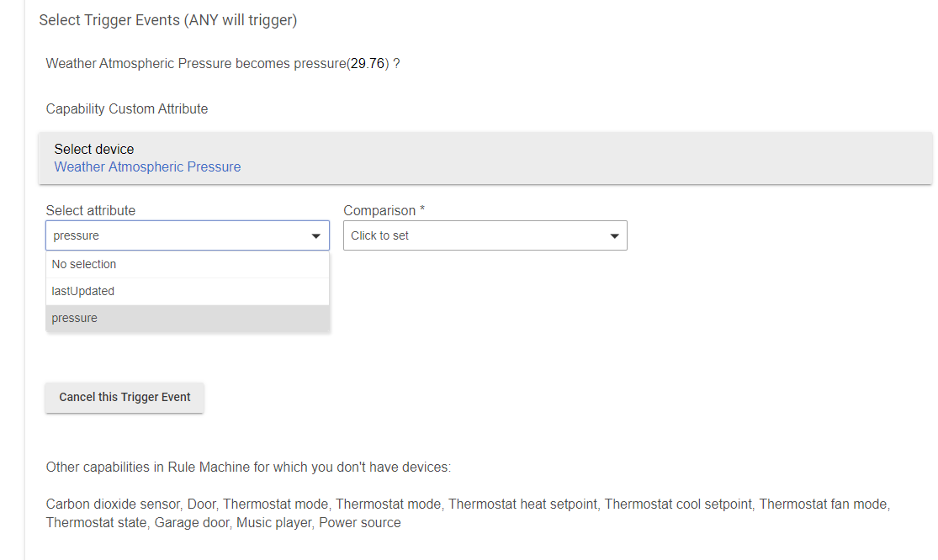Click the Comparison dropdown arrow
938x560 pixels.
pyautogui.click(x=614, y=236)
